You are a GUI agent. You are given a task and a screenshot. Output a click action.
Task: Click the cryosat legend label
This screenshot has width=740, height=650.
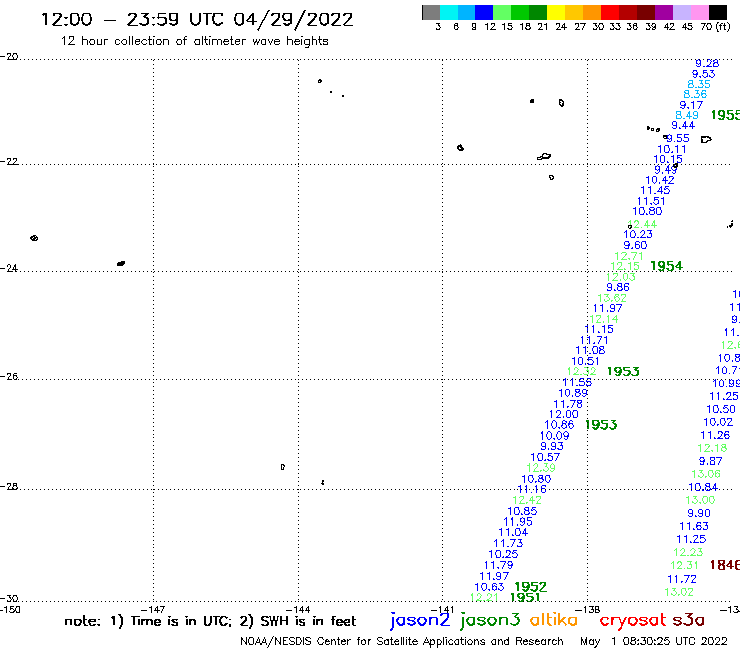633,620
